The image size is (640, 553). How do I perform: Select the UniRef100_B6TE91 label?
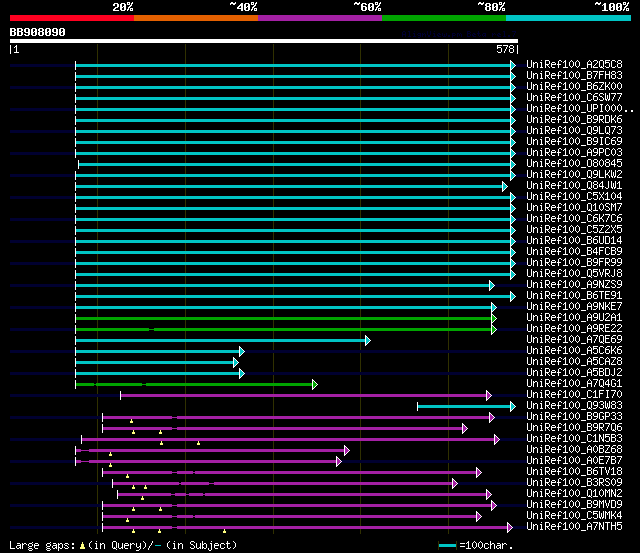pyautogui.click(x=574, y=296)
